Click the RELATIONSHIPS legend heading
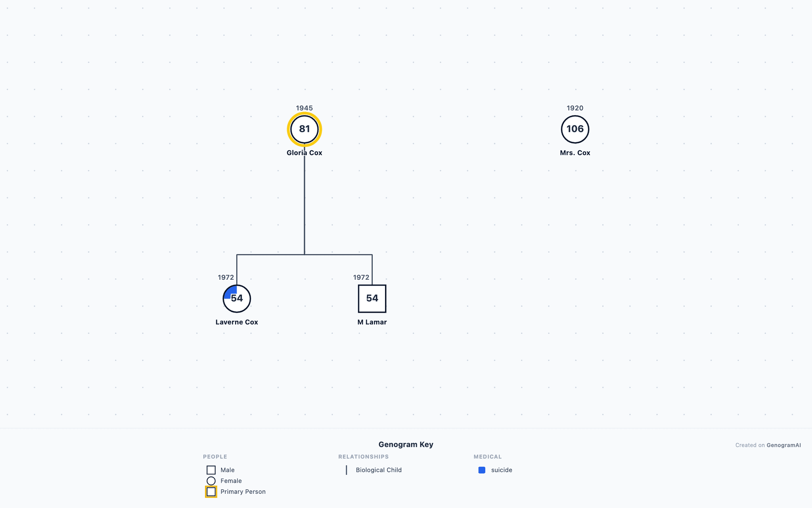 pos(364,457)
